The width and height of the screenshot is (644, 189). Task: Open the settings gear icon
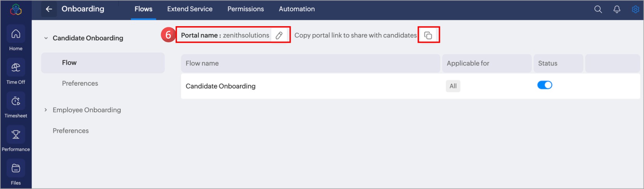635,9
